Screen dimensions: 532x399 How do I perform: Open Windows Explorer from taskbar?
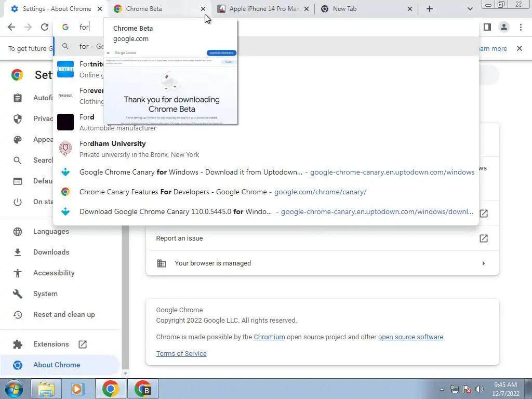46,389
